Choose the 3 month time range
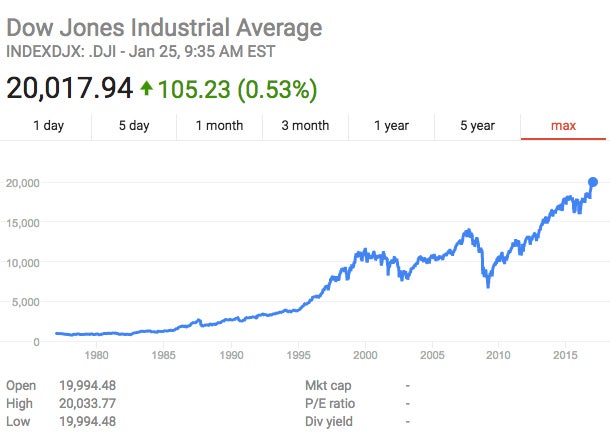Screen dimensions: 610x444 305,126
